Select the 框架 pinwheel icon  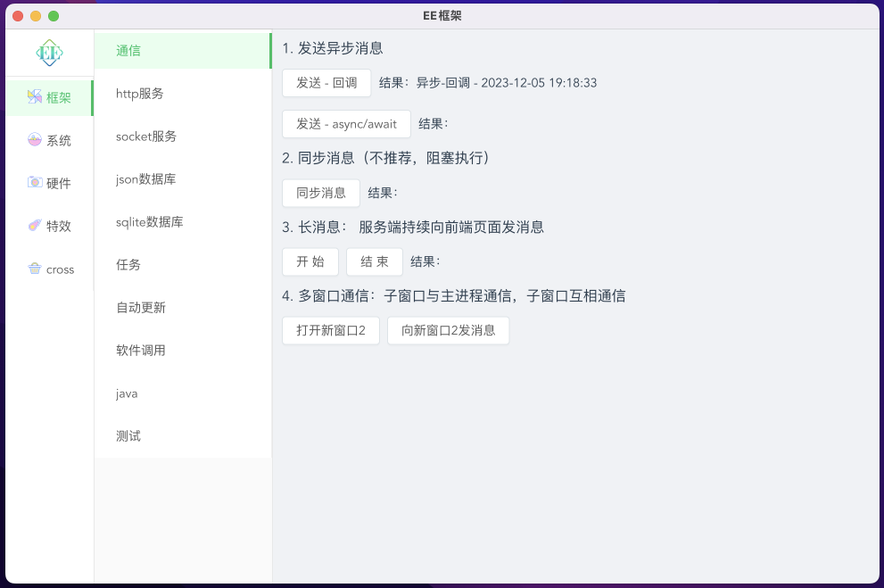pyautogui.click(x=35, y=97)
